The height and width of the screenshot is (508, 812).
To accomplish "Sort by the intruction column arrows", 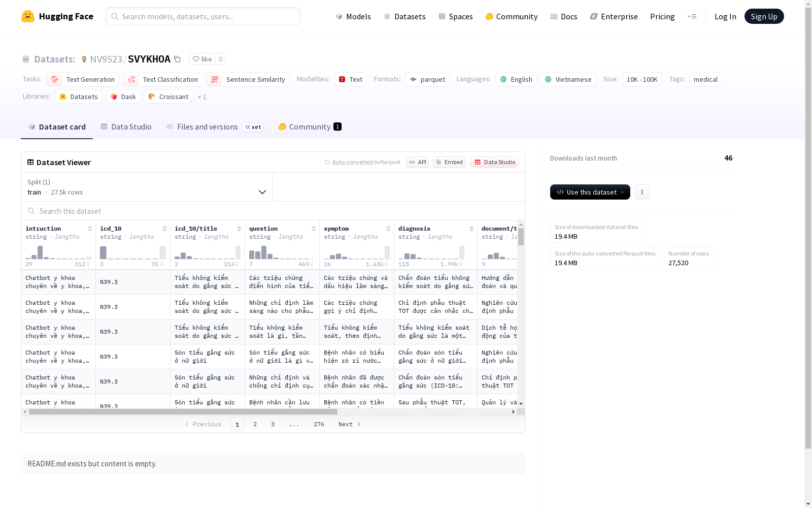I will click(90, 229).
